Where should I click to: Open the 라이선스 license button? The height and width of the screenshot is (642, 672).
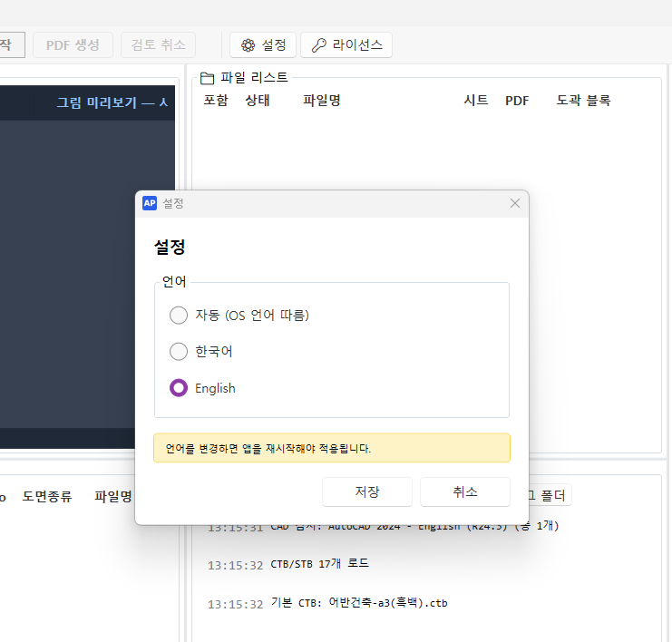click(x=346, y=45)
